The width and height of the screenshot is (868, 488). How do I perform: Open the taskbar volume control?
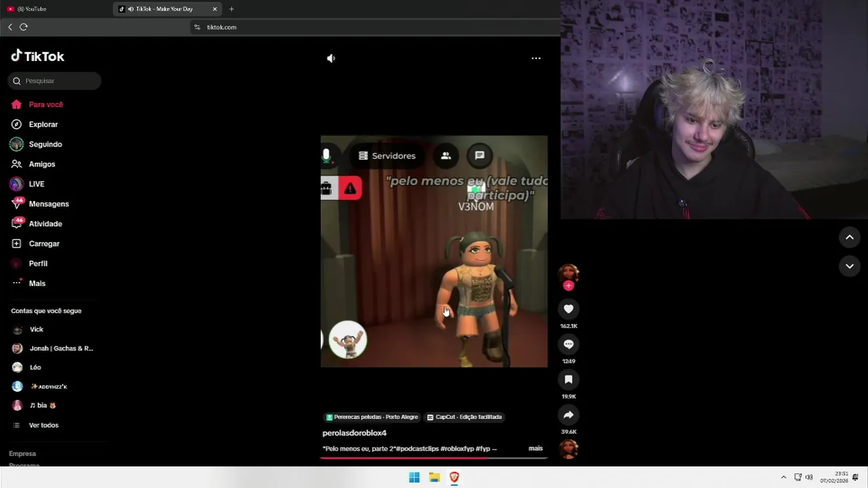[x=809, y=477]
